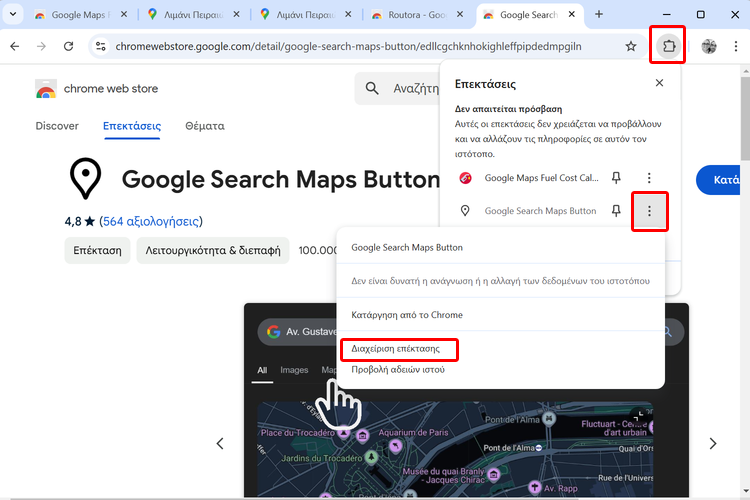Reload the current page
This screenshot has width=750, height=500.
click(x=68, y=46)
